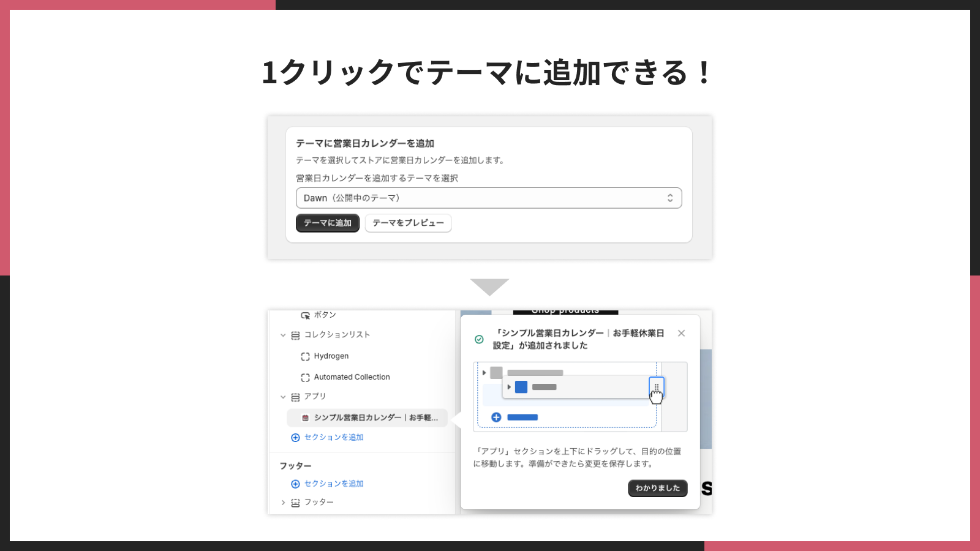Click the コレクションリスト section icon
The image size is (980, 551).
coord(295,335)
